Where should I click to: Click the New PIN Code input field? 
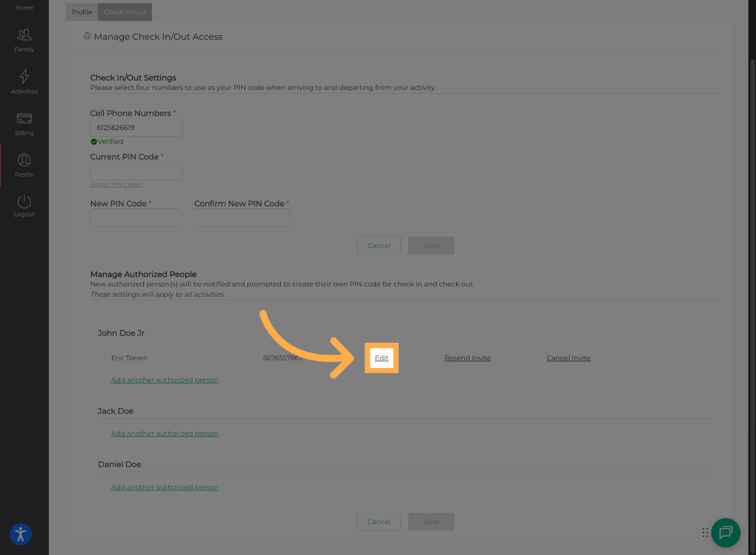[134, 217]
